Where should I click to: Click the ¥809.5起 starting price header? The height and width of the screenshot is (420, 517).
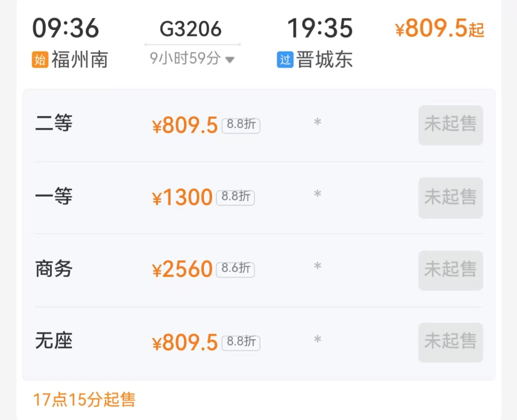(x=439, y=30)
